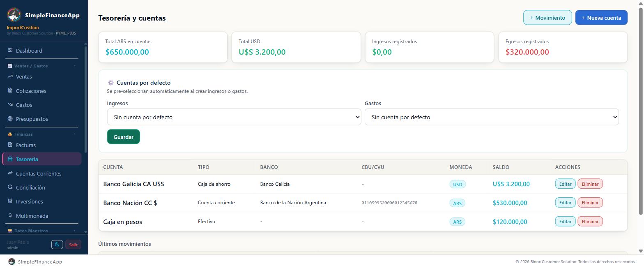Go to Inversiones
The width and height of the screenshot is (644, 268).
coord(42,201)
